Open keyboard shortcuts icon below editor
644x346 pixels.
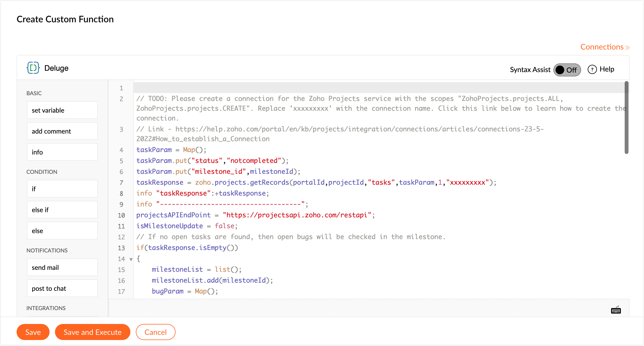(616, 310)
